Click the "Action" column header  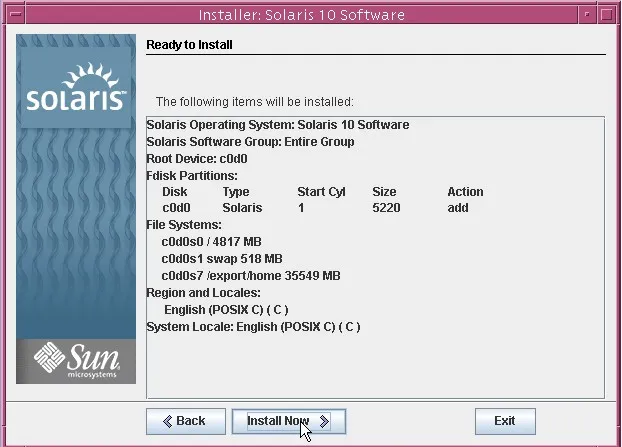click(x=465, y=192)
